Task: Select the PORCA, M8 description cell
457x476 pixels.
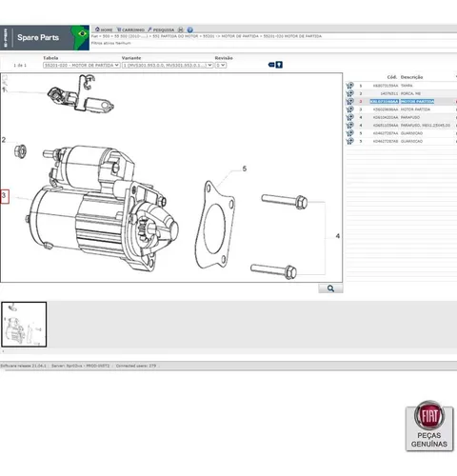Action: point(410,93)
